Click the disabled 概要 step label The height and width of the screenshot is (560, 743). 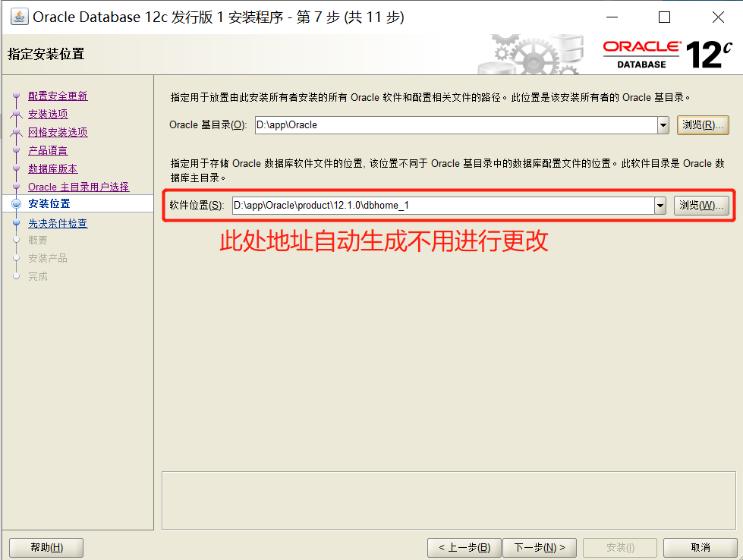[38, 241]
